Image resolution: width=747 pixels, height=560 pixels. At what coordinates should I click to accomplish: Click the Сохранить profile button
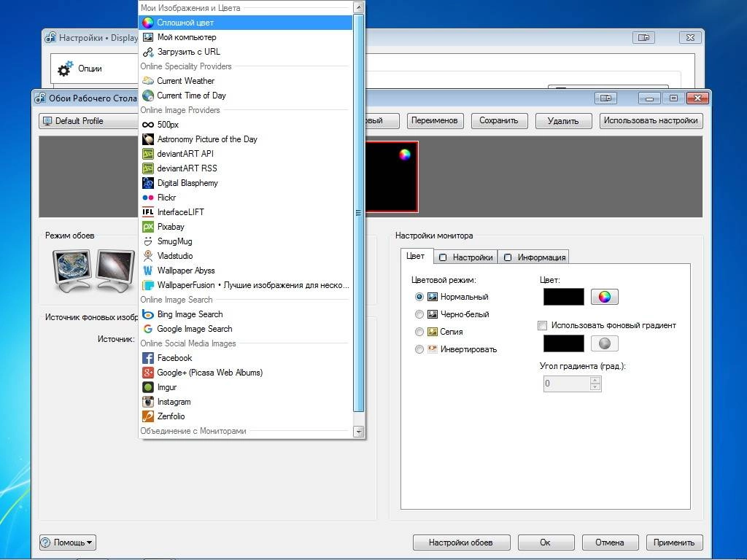(499, 121)
